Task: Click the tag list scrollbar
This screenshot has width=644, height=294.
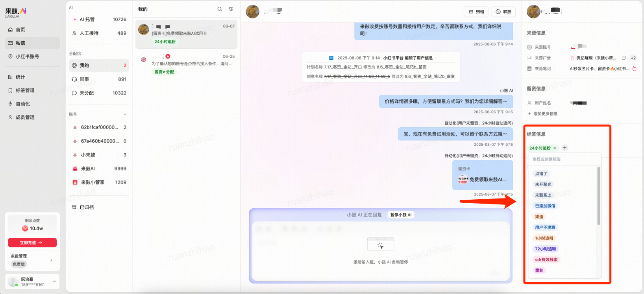Action: click(599, 196)
